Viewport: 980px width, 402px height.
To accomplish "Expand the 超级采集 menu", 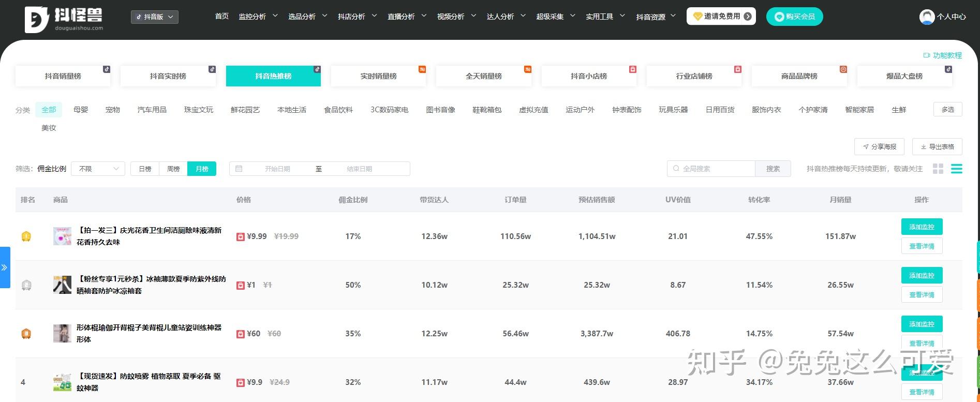I will click(556, 17).
